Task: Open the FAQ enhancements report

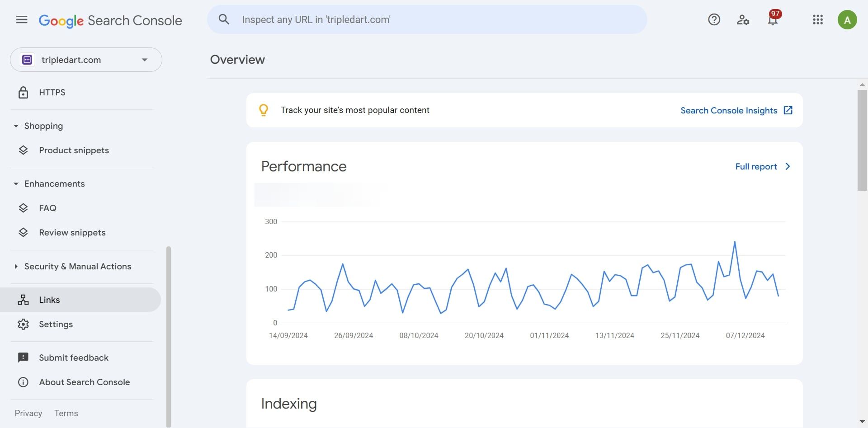Action: [x=47, y=208]
